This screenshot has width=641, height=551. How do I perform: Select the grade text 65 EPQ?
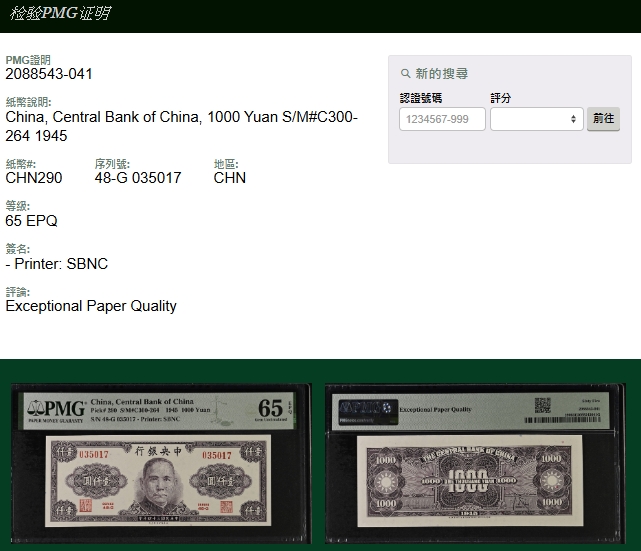point(31,221)
